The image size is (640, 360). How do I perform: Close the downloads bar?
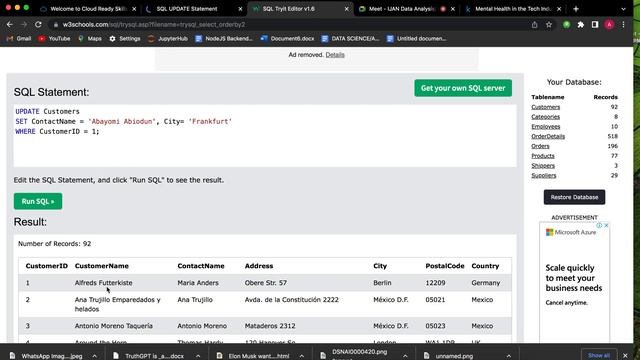625,356
